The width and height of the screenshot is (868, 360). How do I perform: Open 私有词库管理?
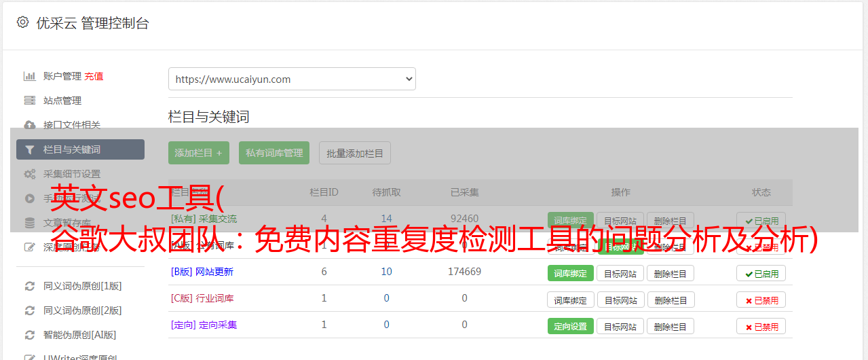point(274,153)
